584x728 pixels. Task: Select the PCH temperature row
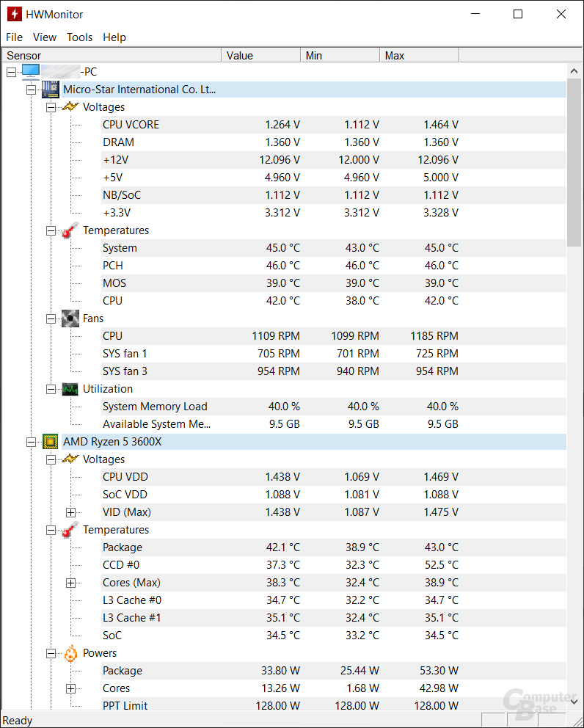click(x=334, y=266)
